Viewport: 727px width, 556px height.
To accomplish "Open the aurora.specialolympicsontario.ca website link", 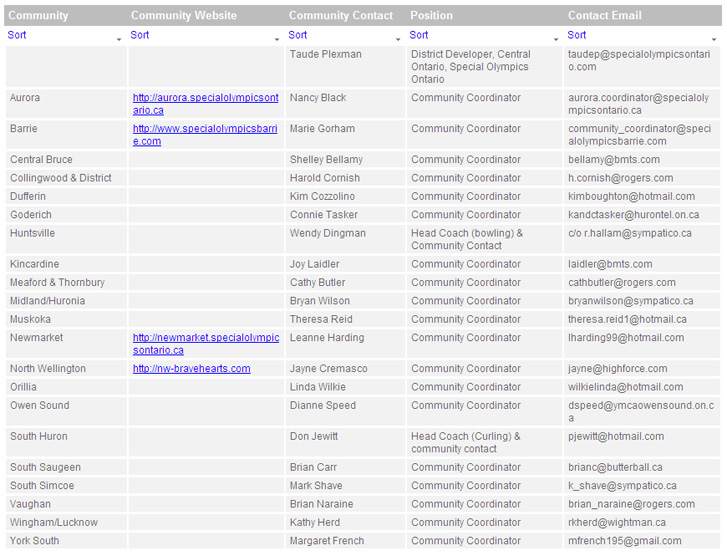I will 205,104.
